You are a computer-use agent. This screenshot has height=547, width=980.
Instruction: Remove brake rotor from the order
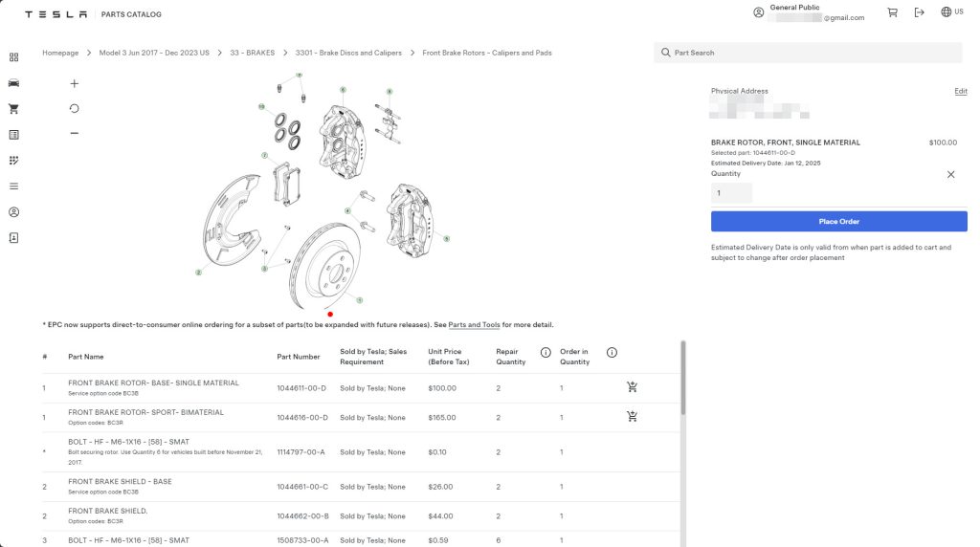pos(950,175)
